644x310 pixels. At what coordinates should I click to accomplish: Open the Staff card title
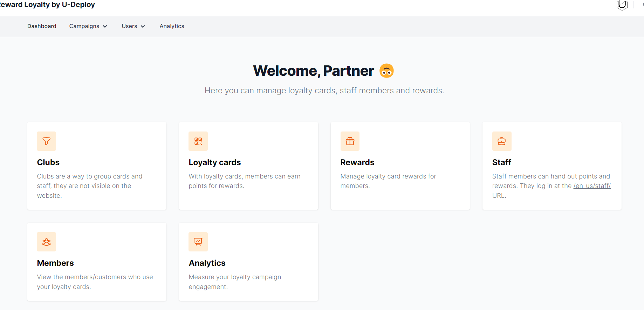point(501,162)
